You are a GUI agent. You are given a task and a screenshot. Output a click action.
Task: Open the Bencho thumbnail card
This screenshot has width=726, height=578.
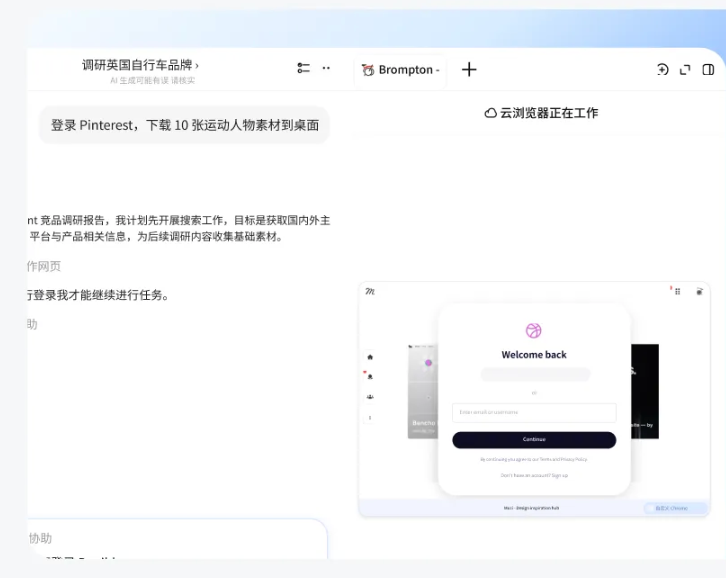(423, 391)
